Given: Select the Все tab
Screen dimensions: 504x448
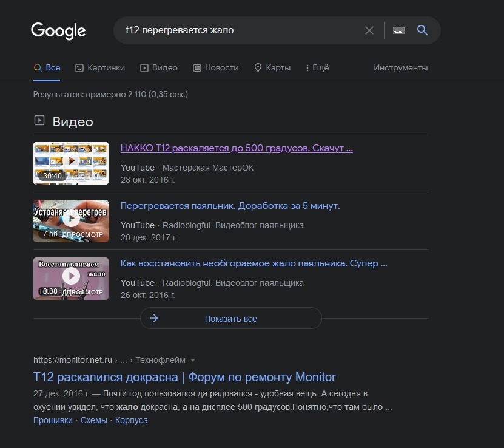Looking at the screenshot, I should [x=47, y=67].
